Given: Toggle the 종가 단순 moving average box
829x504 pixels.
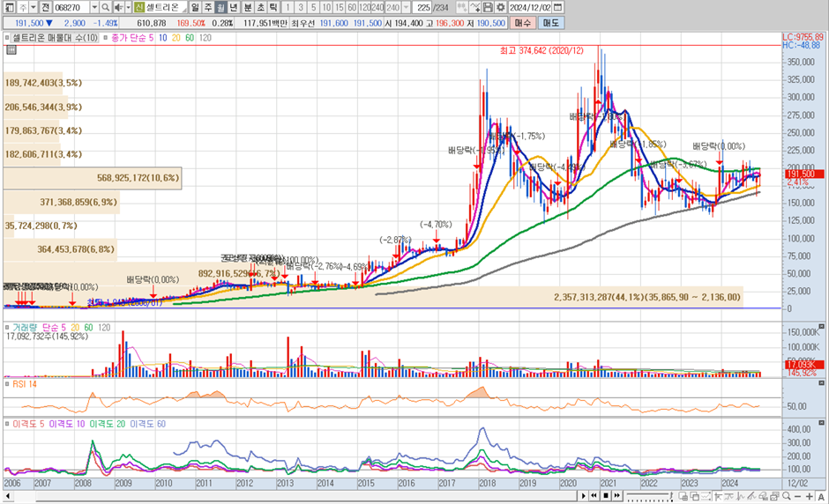Looking at the screenshot, I should [105, 39].
